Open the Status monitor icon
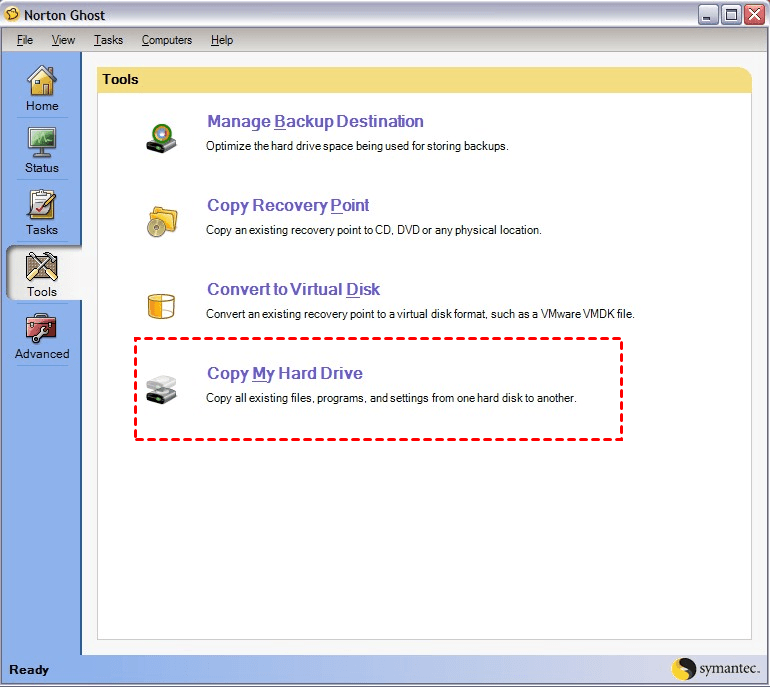 pyautogui.click(x=42, y=143)
